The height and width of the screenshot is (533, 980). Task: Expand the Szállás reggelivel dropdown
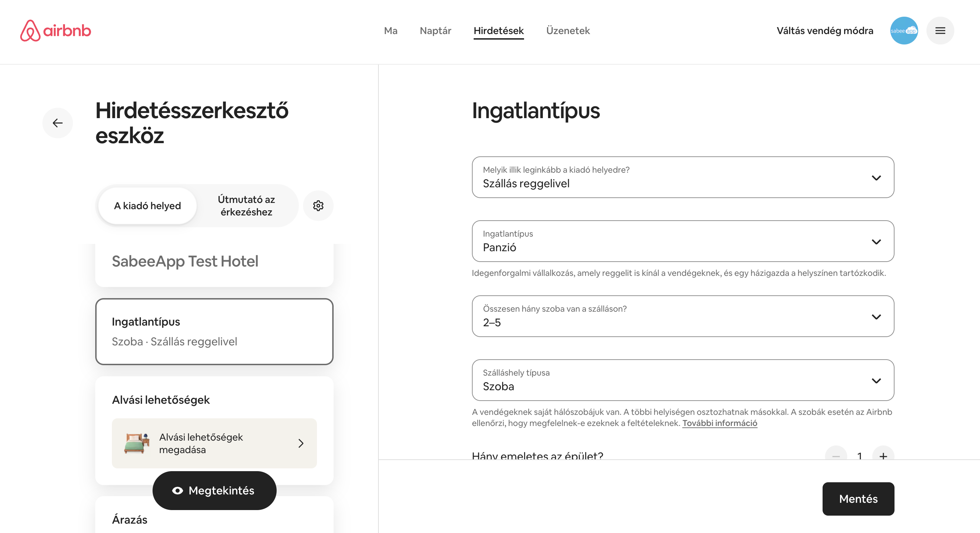[x=683, y=177]
